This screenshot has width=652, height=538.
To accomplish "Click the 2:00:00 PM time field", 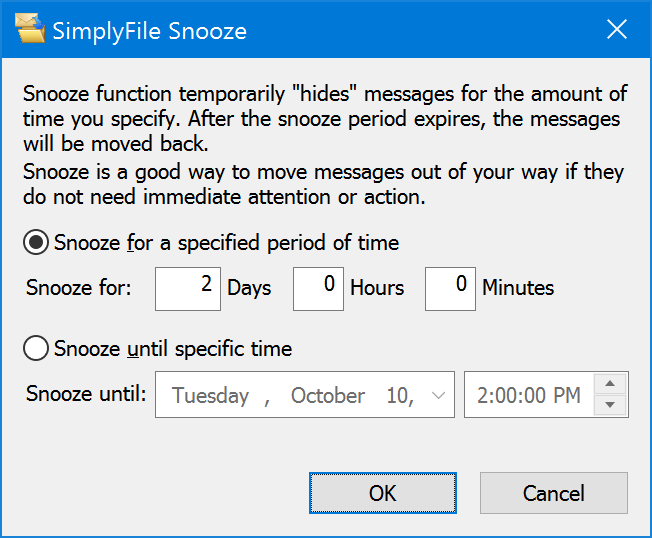I will (x=529, y=395).
